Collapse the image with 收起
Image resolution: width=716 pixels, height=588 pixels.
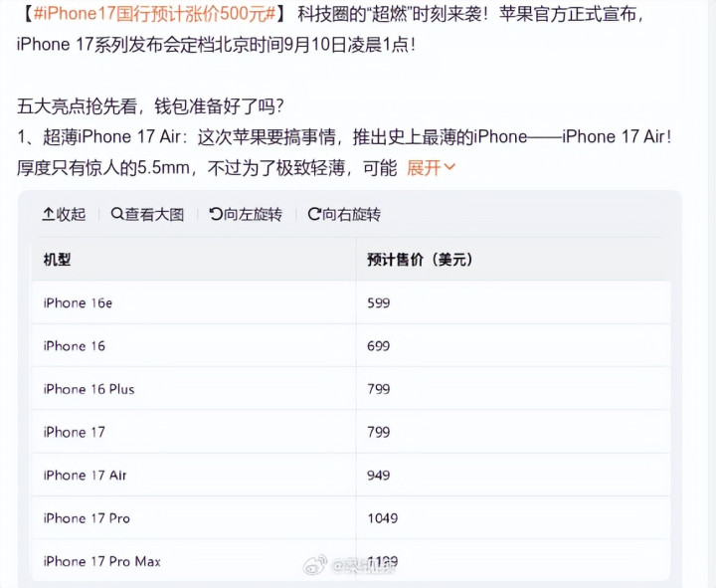pos(64,214)
